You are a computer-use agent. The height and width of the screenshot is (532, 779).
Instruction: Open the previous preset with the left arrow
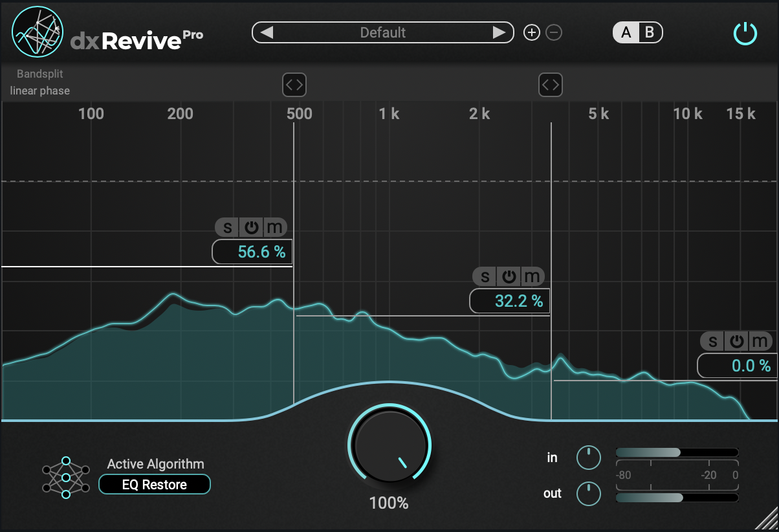268,32
